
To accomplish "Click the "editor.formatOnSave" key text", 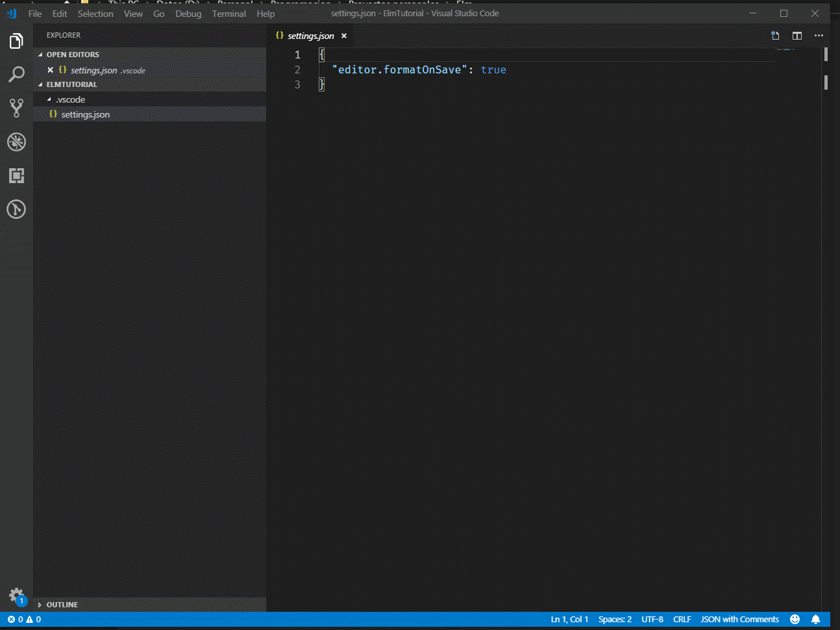I will pyautogui.click(x=399, y=69).
